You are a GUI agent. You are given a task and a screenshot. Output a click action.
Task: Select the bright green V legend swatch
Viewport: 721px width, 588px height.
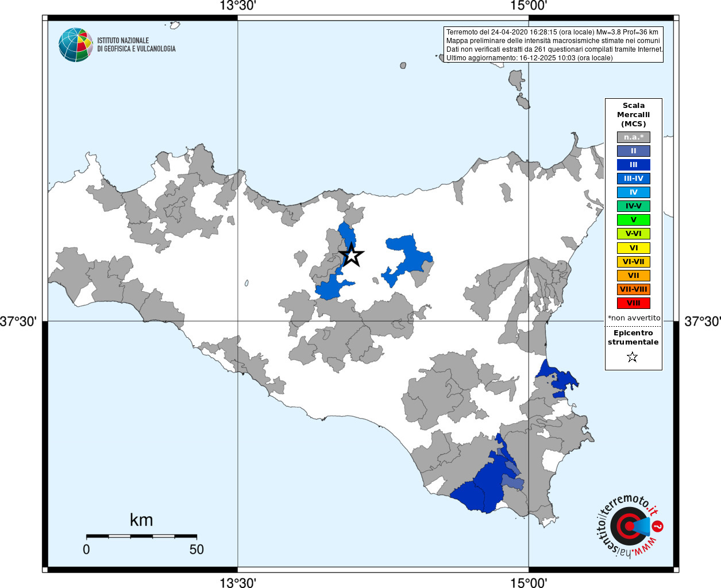coord(634,220)
